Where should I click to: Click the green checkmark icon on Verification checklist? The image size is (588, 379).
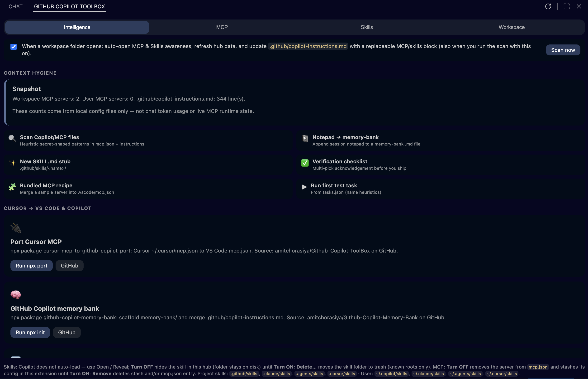(305, 163)
